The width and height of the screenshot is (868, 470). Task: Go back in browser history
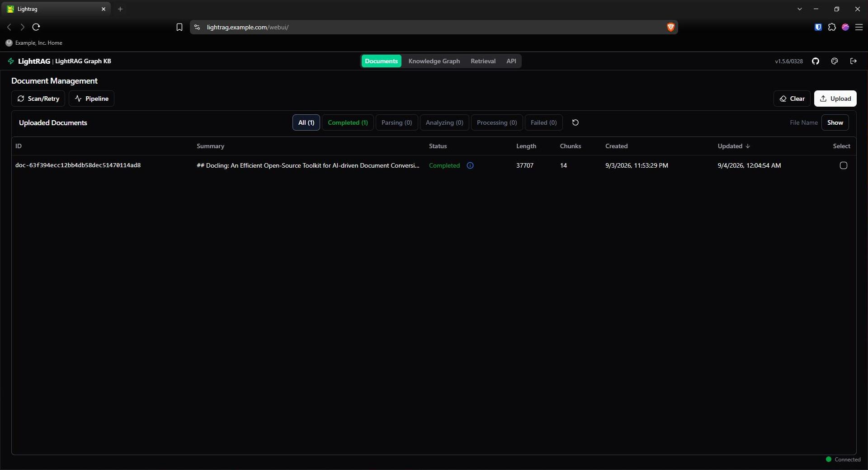tap(9, 27)
